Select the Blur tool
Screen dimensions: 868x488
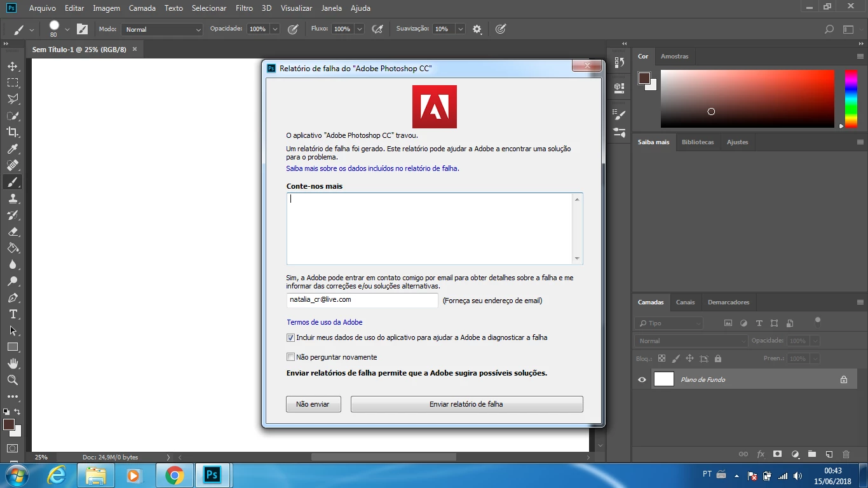tap(12, 264)
